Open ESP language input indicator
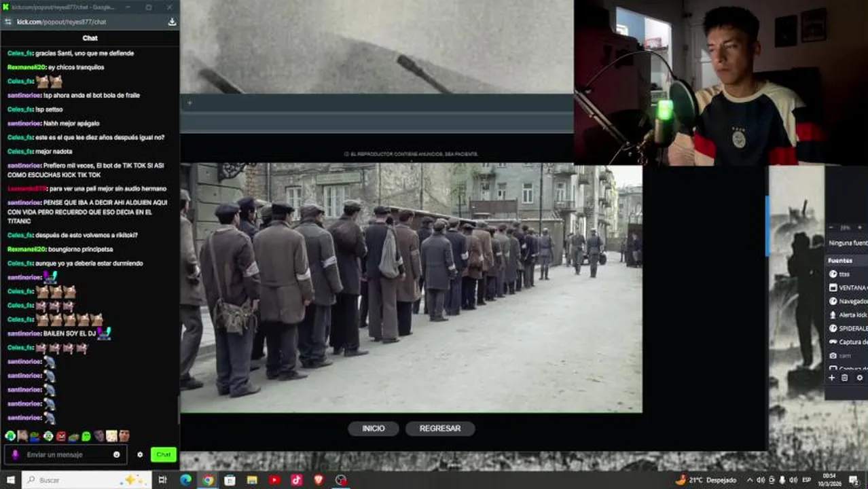 pyautogui.click(x=807, y=480)
